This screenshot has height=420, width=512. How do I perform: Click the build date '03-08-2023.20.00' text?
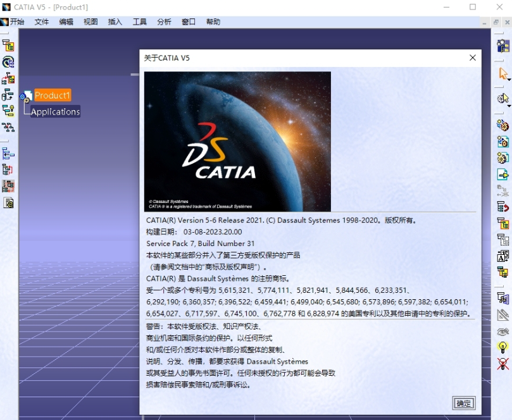click(213, 232)
